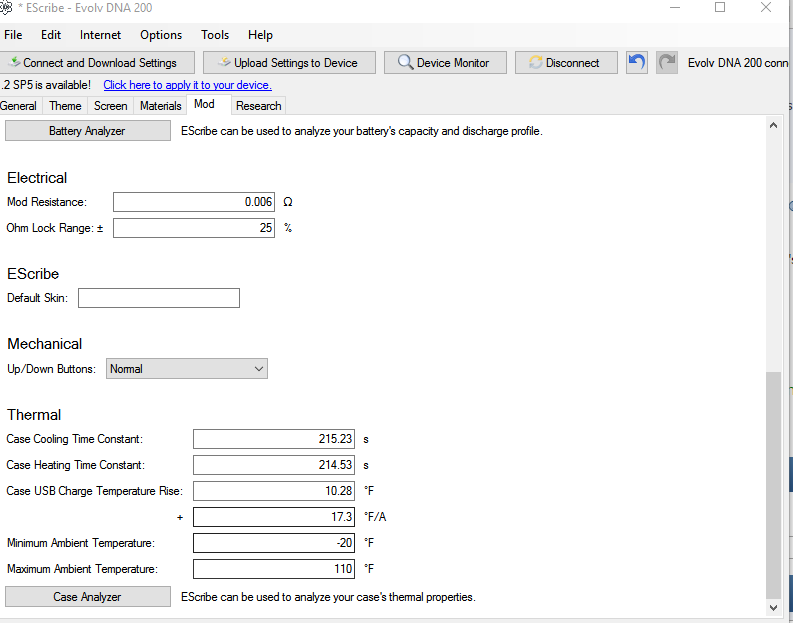793x623 pixels.
Task: Switch to the Materials tab
Action: coord(160,106)
